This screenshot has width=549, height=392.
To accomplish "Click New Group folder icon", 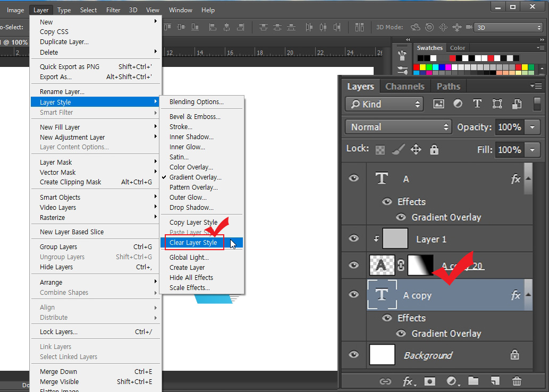I will tap(474, 381).
